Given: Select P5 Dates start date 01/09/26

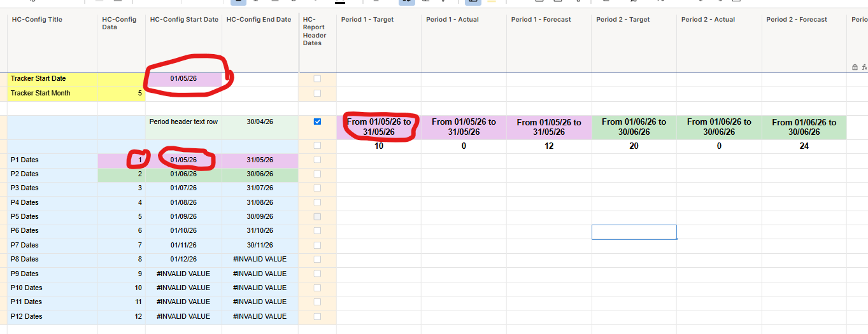Looking at the screenshot, I should point(184,217).
